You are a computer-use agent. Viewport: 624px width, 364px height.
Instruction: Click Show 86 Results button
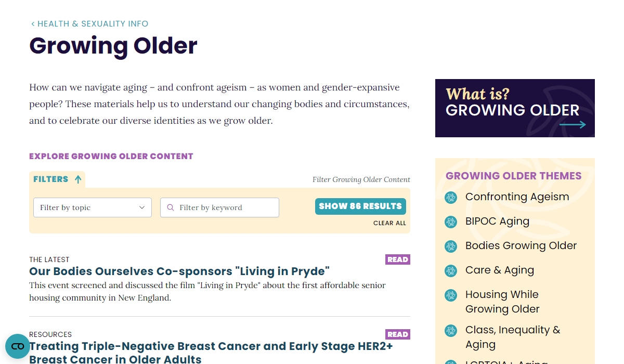[x=360, y=206]
